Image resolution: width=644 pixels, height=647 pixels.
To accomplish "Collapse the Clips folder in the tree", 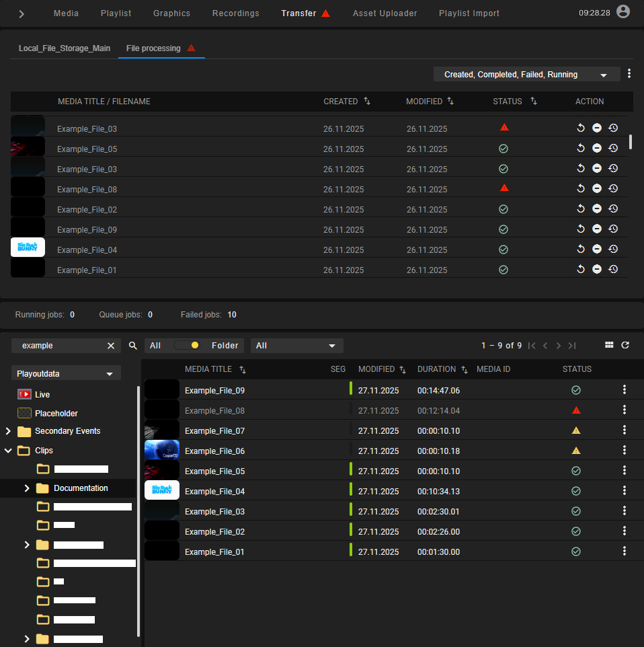I will click(8, 451).
